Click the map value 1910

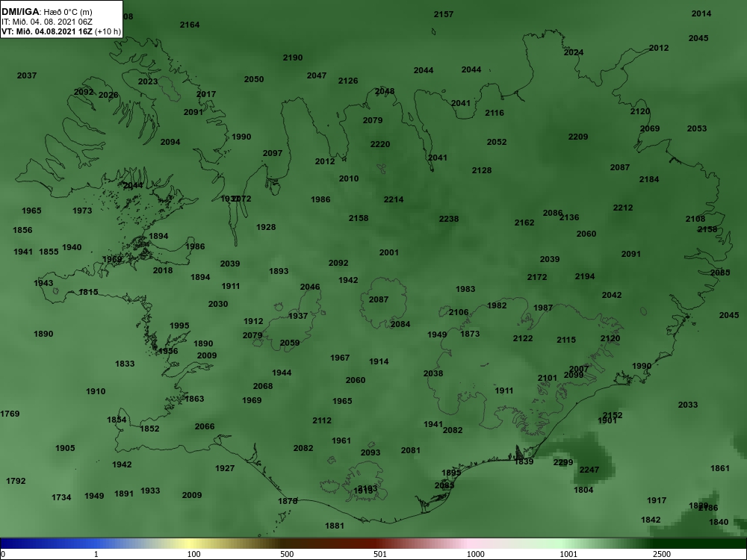[x=96, y=391]
